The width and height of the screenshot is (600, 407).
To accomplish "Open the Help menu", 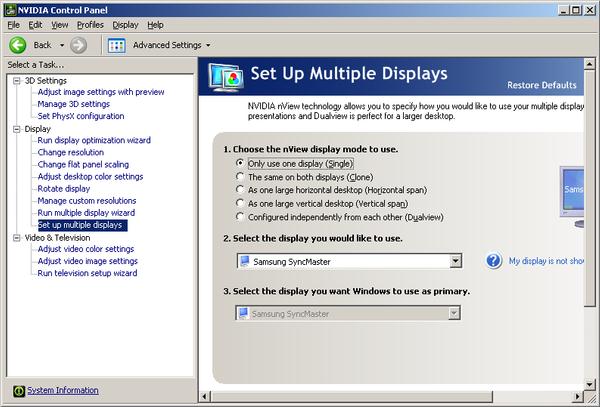I will click(x=155, y=25).
